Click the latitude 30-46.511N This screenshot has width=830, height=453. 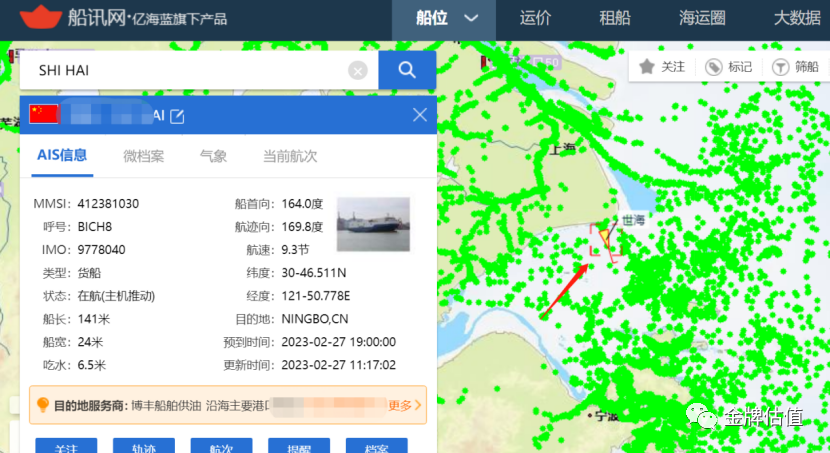click(x=314, y=273)
